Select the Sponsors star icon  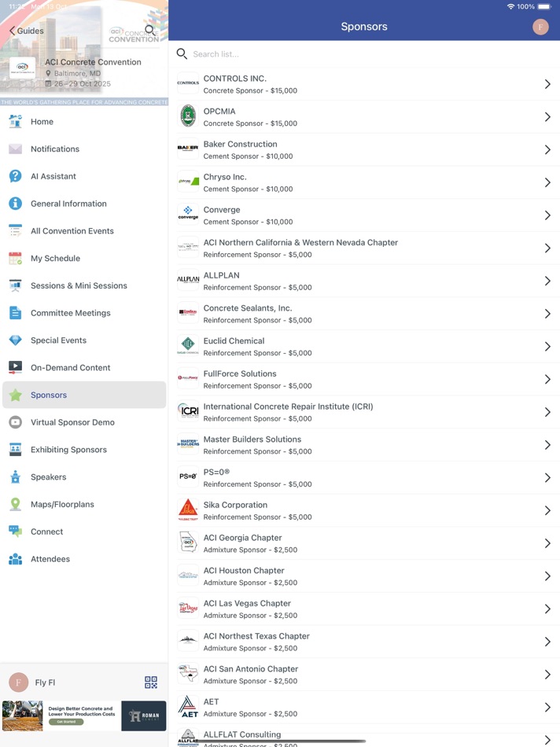(15, 395)
